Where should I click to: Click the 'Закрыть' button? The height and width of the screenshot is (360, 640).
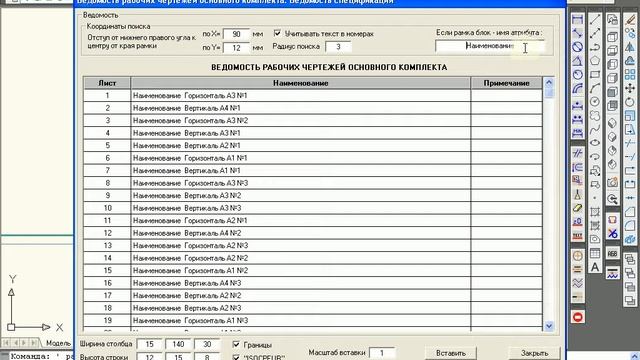coord(534,353)
